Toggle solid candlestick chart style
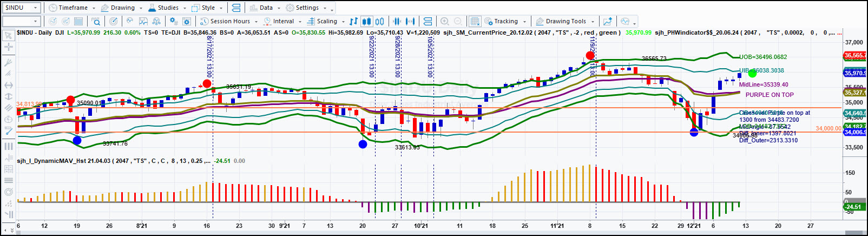Image resolution: width=868 pixels, height=236 pixels. pos(367,21)
